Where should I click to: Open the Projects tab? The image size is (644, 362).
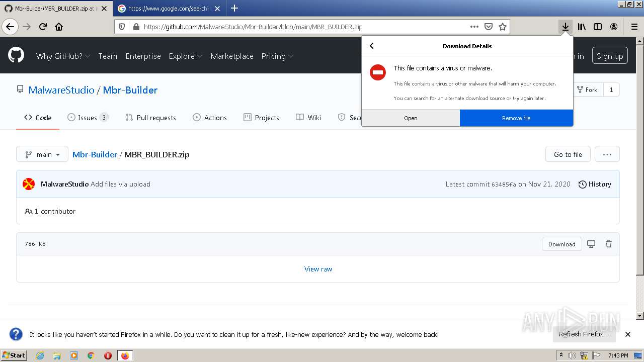click(x=261, y=118)
